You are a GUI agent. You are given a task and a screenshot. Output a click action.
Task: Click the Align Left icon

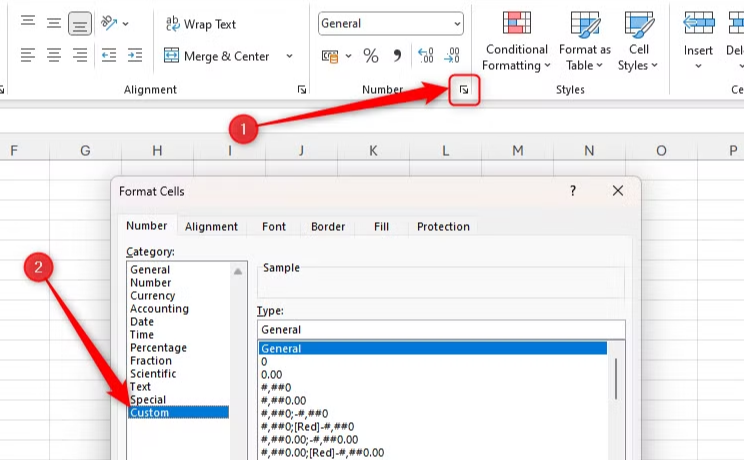click(28, 56)
